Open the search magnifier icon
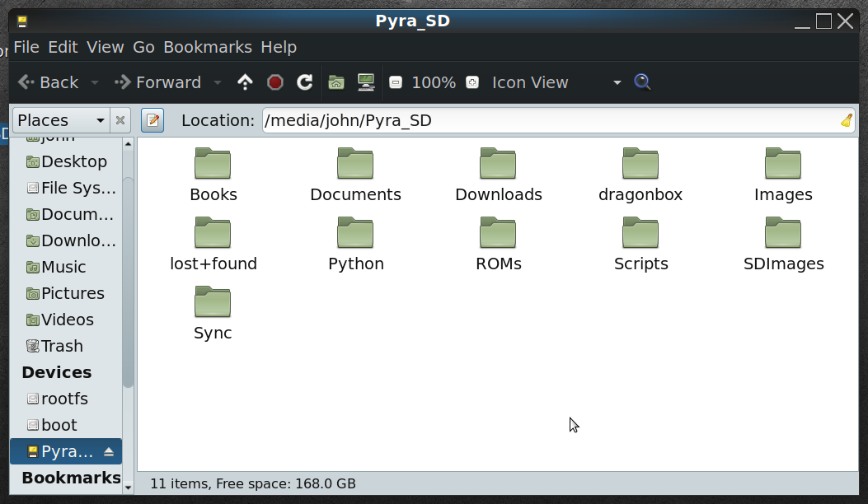868x504 pixels. point(643,82)
